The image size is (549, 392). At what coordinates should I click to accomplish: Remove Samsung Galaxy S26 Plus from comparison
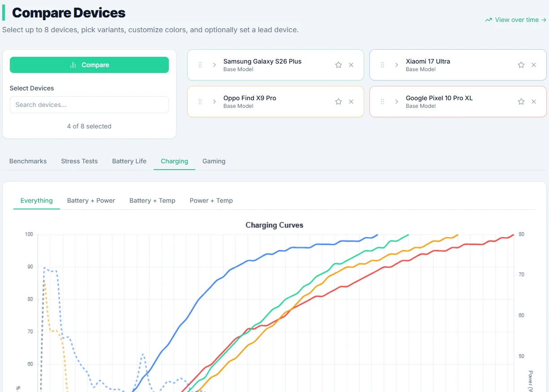click(x=351, y=65)
